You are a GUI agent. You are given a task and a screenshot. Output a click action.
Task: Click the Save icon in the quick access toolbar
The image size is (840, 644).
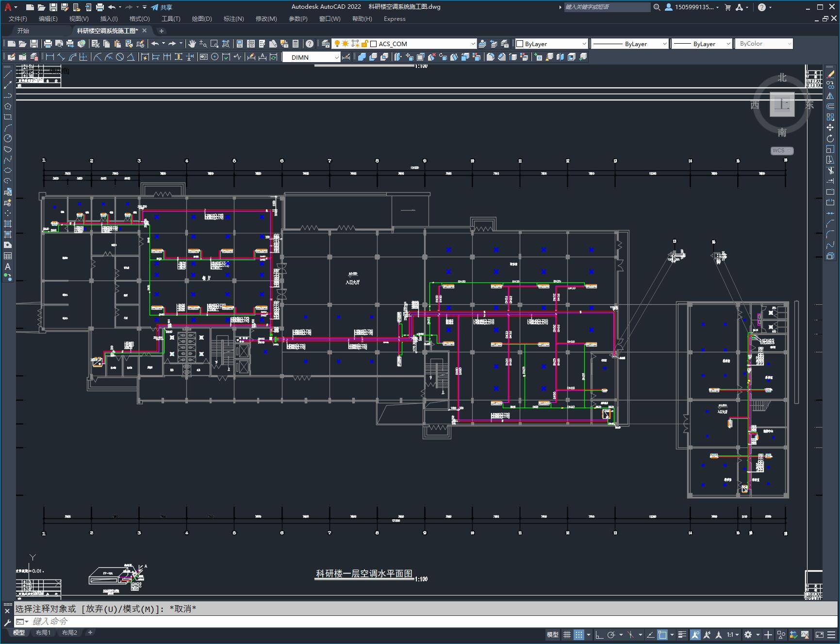coord(53,7)
